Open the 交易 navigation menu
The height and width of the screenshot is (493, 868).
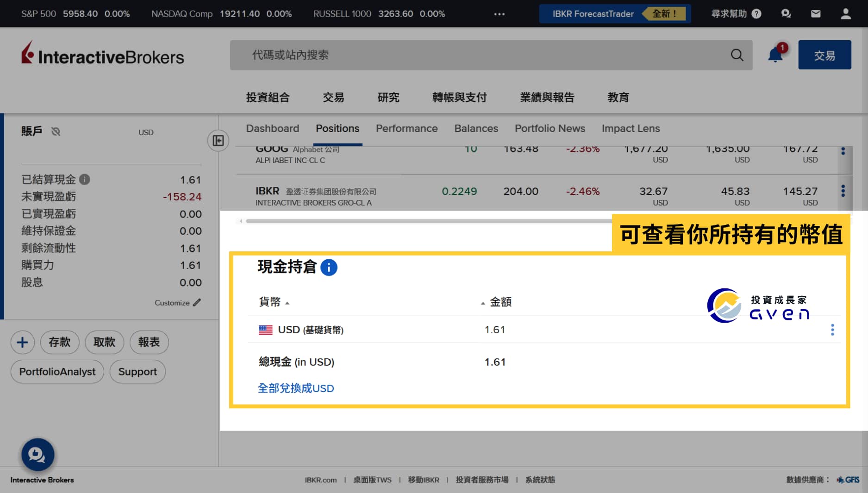click(333, 97)
